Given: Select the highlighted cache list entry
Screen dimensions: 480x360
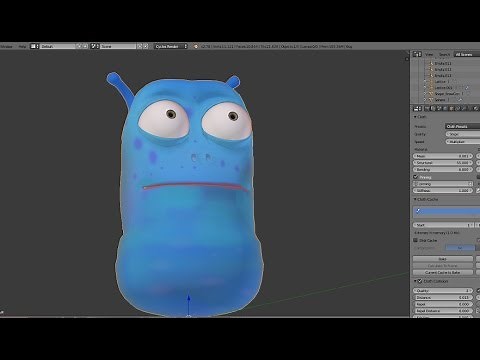Looking at the screenshot, I should click(447, 211).
